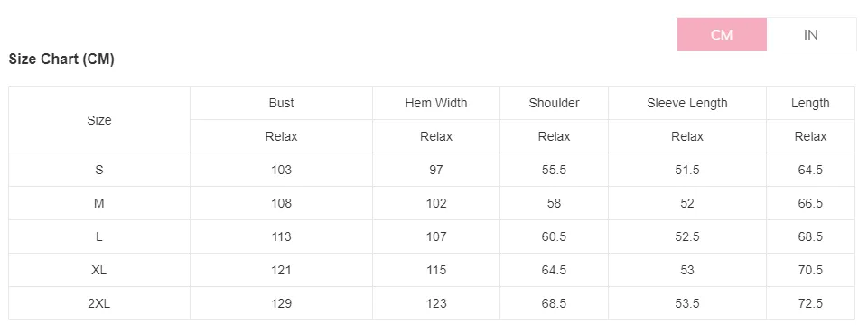Select the M size row label
This screenshot has height=333, width=868.
[99, 203]
